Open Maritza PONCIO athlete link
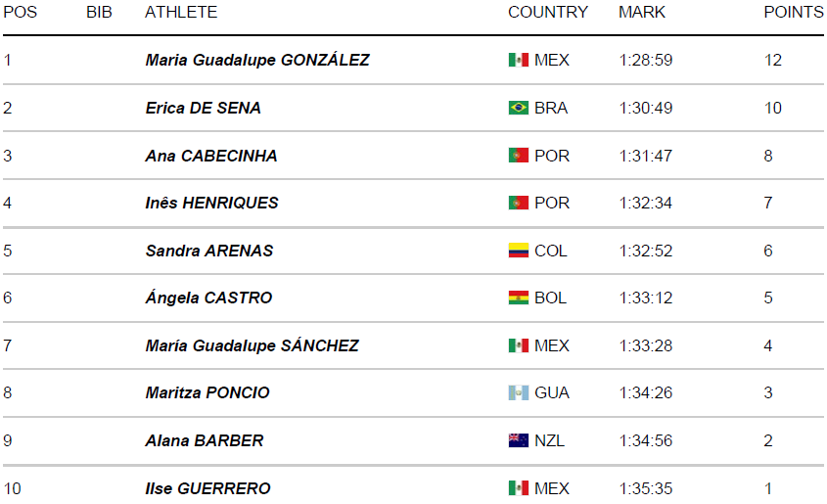 pos(207,392)
